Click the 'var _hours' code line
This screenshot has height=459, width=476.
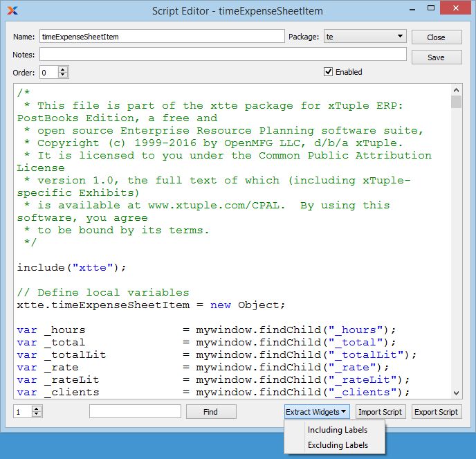pyautogui.click(x=206, y=330)
